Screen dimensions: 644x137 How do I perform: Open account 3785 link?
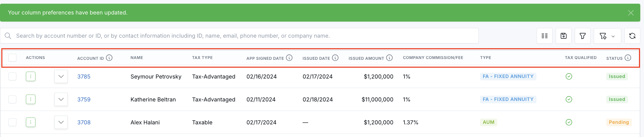pos(84,77)
